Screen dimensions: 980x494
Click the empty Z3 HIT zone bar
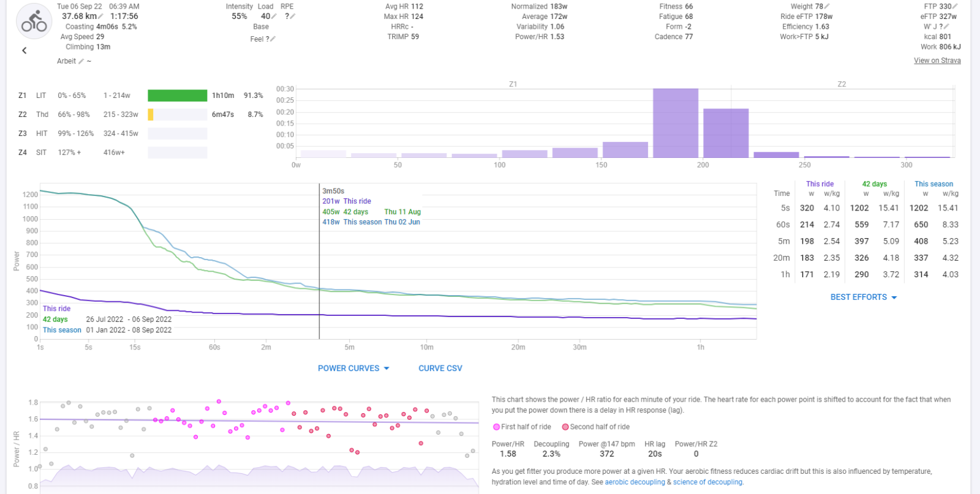178,133
